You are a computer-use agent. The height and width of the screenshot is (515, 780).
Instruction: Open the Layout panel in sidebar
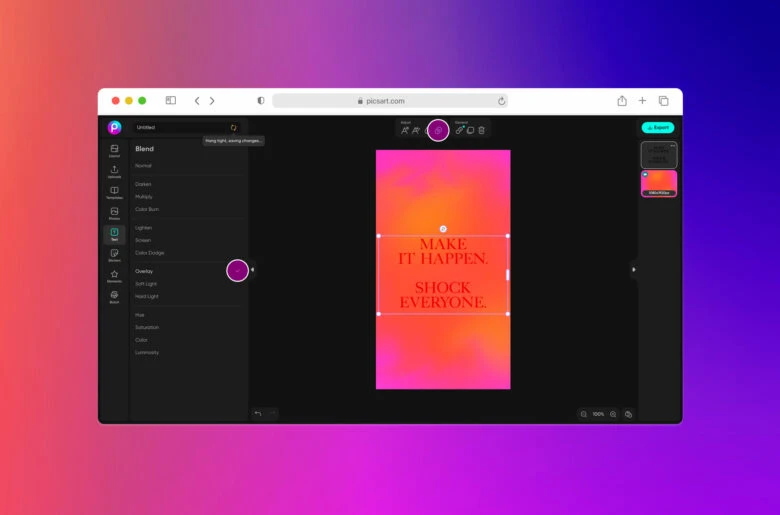click(114, 150)
